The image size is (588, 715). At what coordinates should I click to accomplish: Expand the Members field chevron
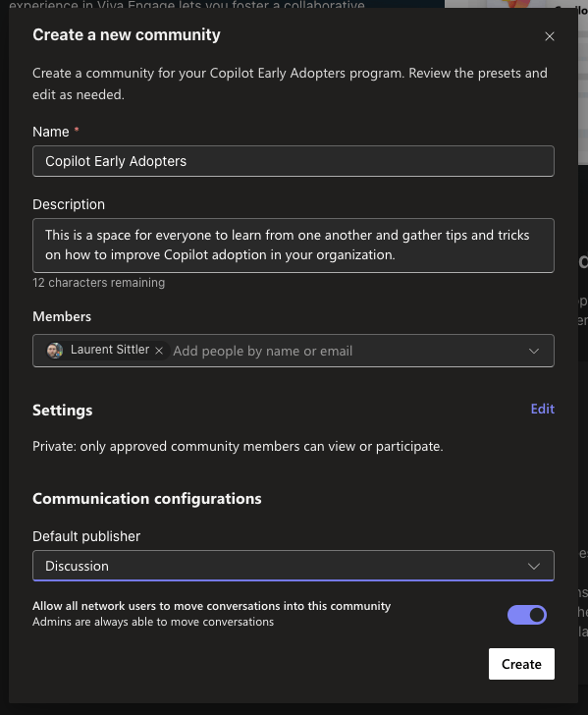pos(534,352)
